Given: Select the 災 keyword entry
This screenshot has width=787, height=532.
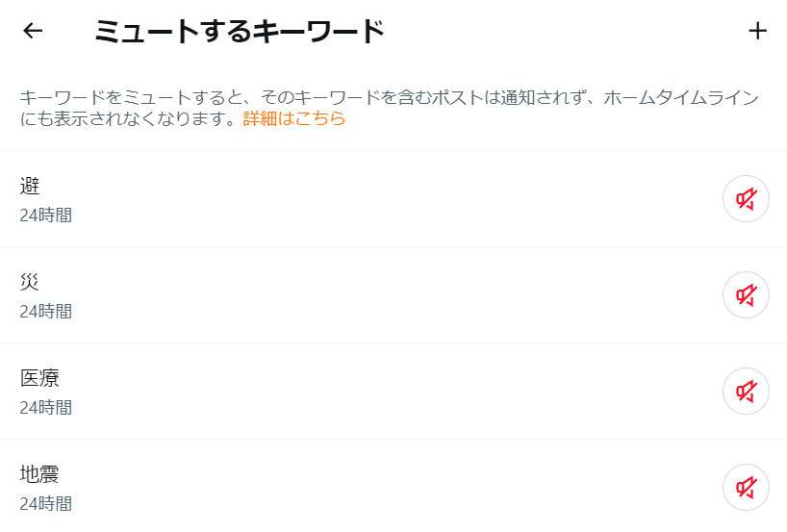Looking at the screenshot, I should [x=30, y=282].
